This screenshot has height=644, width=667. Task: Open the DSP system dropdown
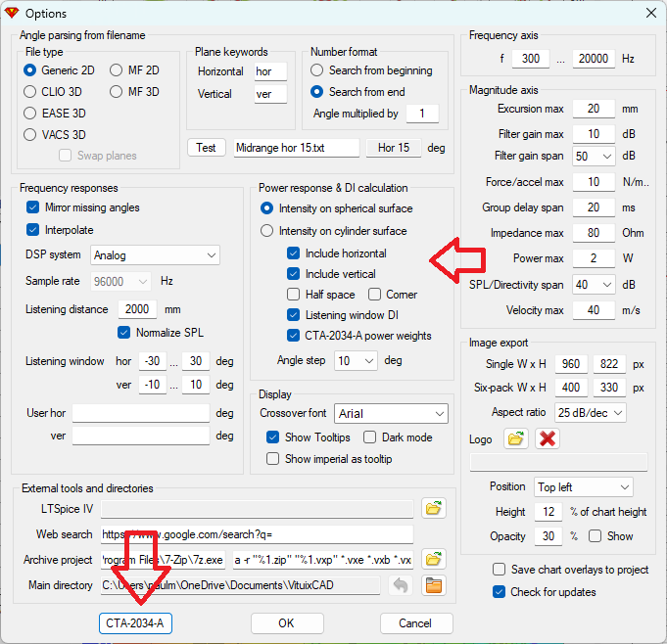point(155,255)
